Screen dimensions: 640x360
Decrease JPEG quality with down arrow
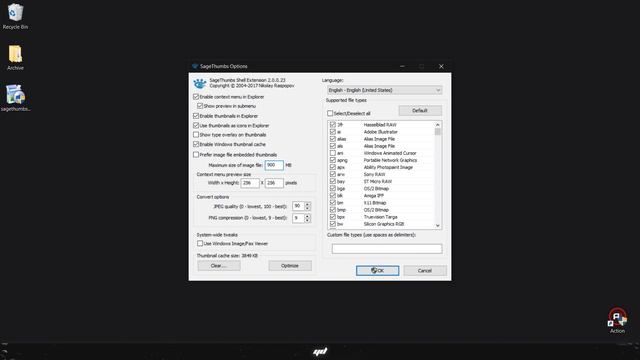(x=307, y=209)
